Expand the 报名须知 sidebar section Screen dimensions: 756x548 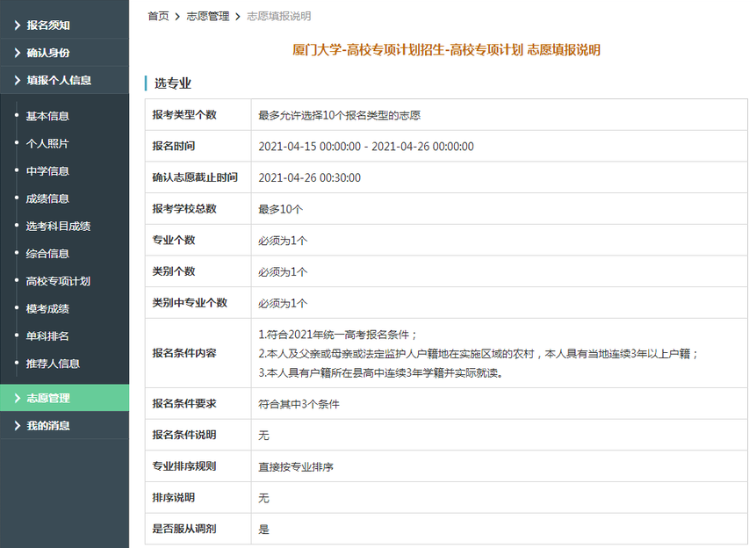tap(65, 25)
